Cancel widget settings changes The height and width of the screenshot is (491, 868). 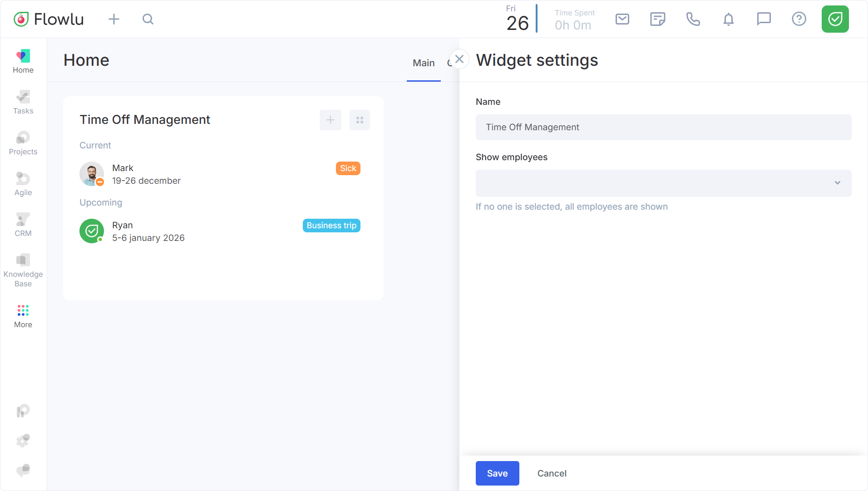[x=552, y=473]
